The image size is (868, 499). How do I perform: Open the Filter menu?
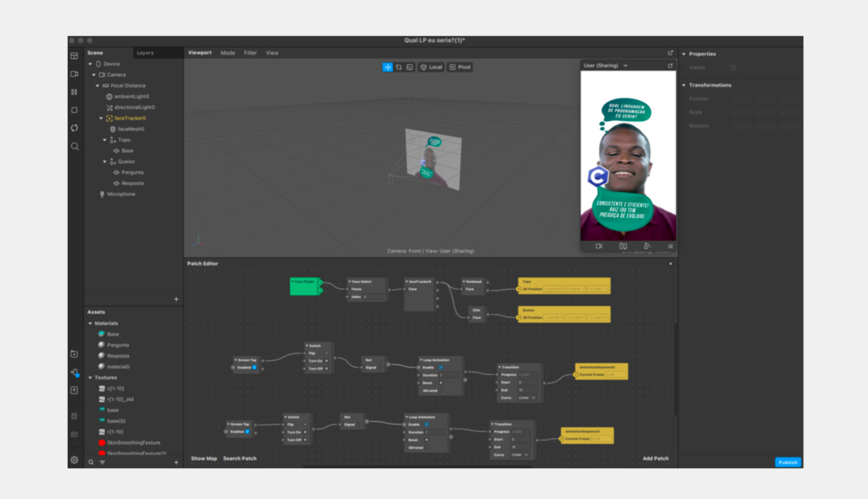pyautogui.click(x=250, y=53)
